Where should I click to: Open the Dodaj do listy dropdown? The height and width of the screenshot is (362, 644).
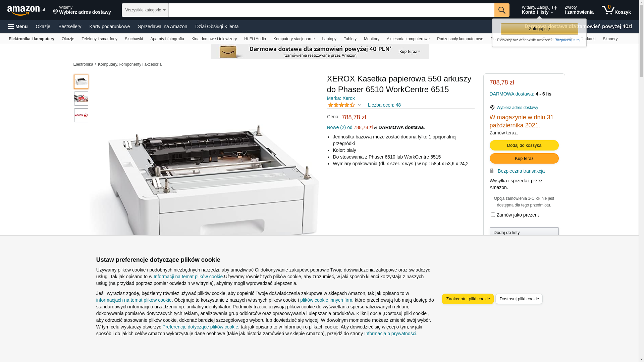[x=524, y=232]
